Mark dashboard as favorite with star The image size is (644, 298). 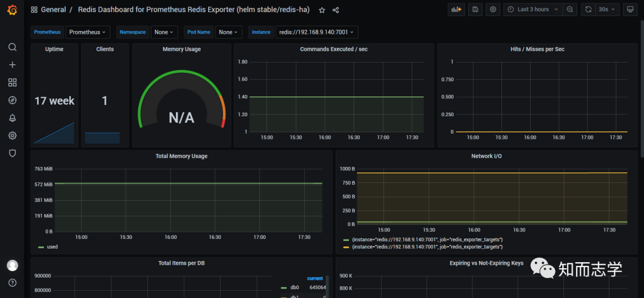(x=322, y=10)
